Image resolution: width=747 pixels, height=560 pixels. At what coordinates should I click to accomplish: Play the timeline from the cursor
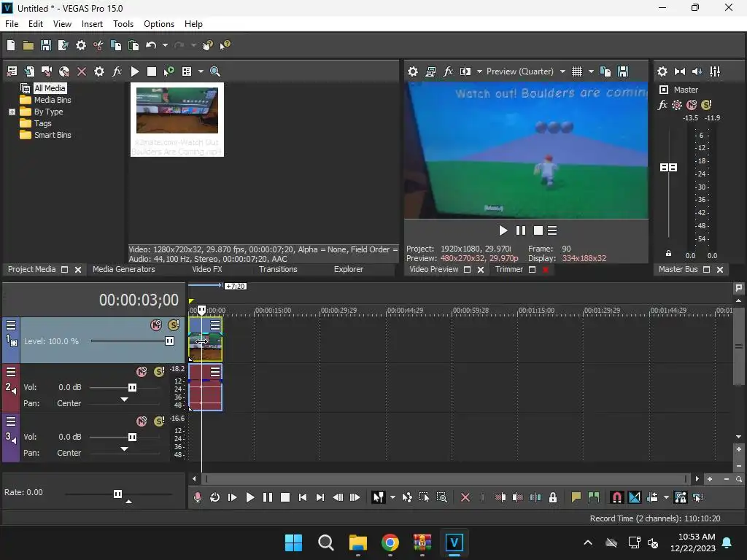click(x=249, y=497)
